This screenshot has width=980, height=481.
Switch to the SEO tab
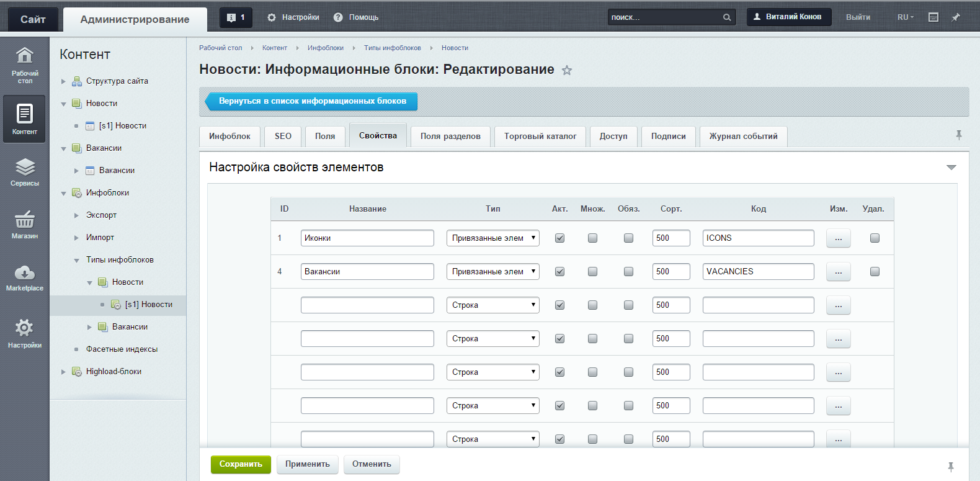(x=283, y=137)
